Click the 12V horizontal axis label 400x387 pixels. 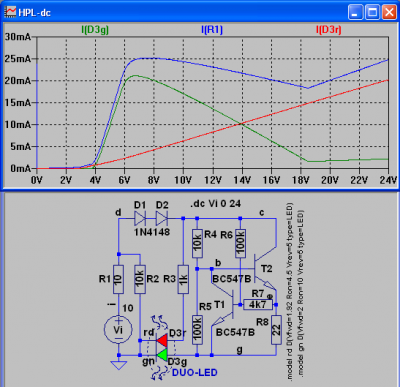point(212,180)
